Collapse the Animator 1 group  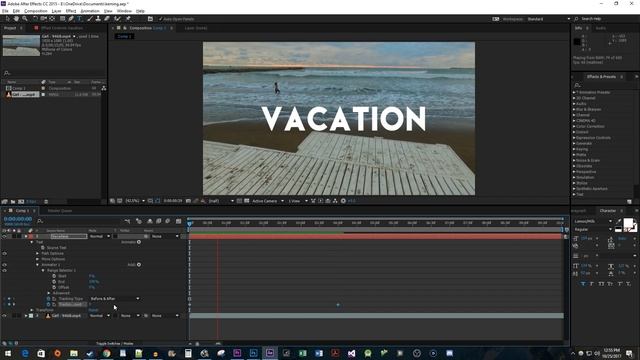38,265
